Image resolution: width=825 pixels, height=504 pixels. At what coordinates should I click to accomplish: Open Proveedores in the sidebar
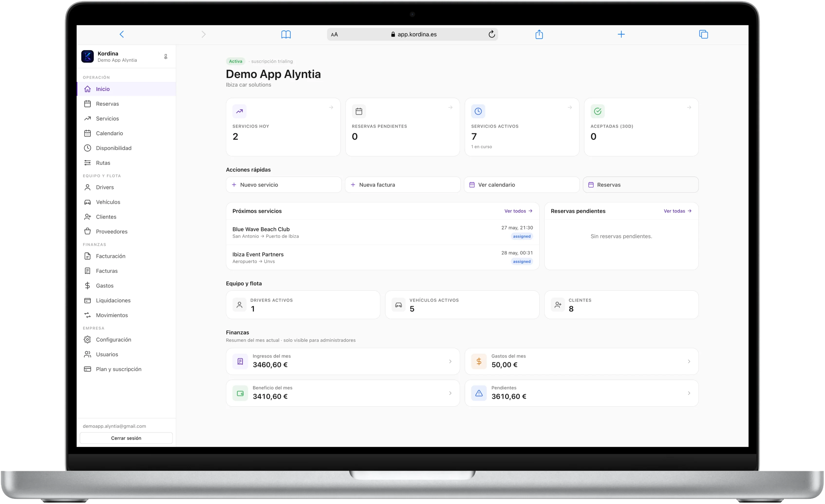coord(126,231)
